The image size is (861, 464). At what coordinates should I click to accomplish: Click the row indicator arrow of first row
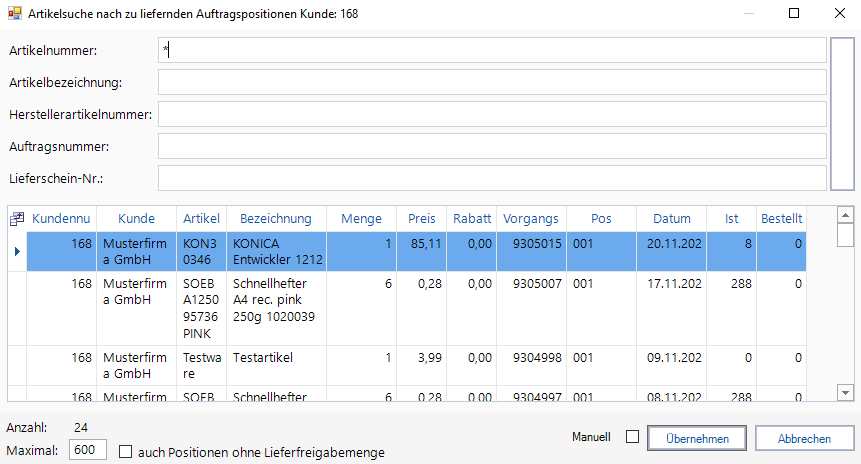point(16,251)
